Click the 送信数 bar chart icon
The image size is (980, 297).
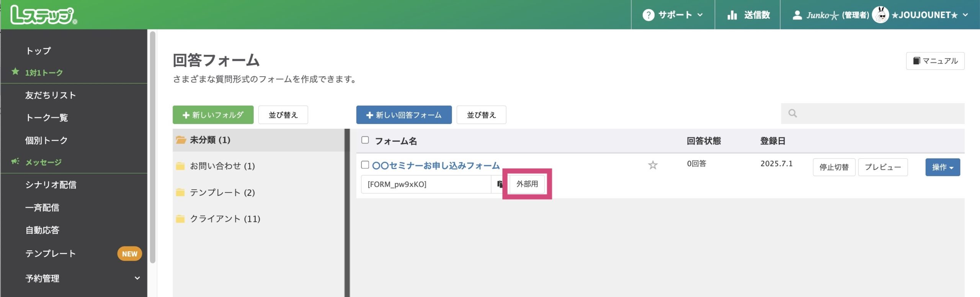pyautogui.click(x=732, y=15)
